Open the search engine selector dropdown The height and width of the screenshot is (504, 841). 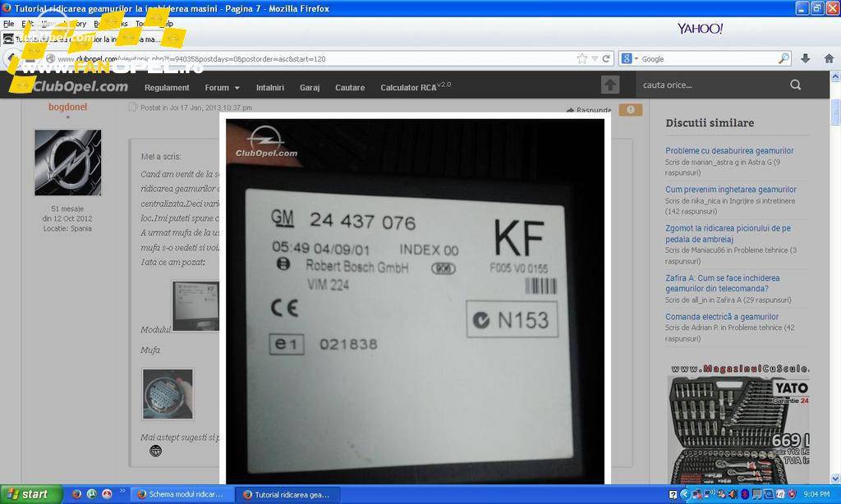coord(629,58)
